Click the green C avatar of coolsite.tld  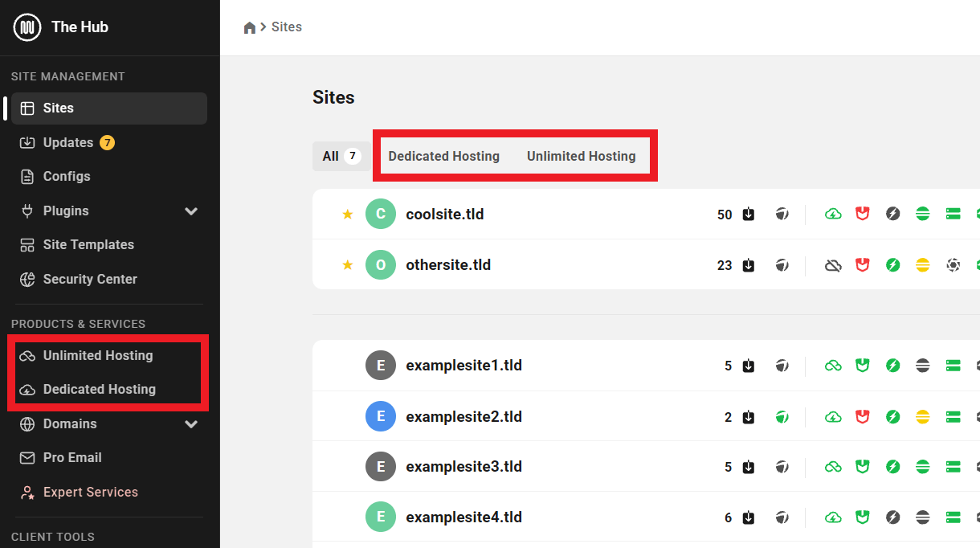click(x=381, y=215)
